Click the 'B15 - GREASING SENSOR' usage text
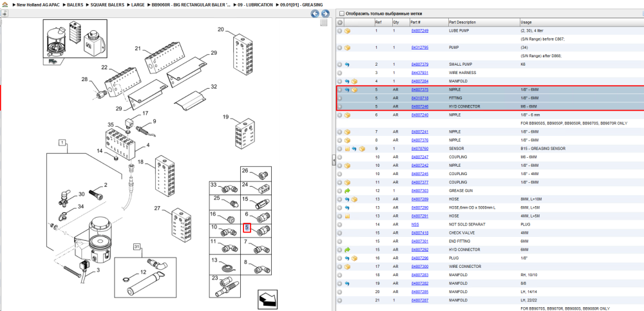The image size is (644, 311). pos(542,149)
